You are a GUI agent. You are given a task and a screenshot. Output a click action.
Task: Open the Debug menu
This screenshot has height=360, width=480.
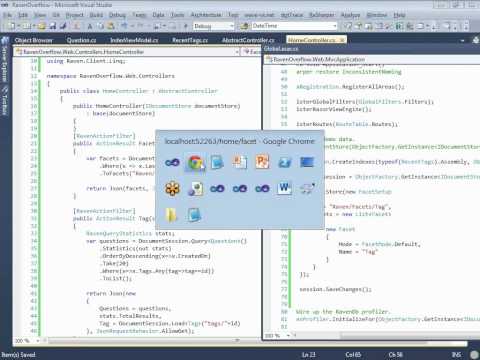[x=117, y=15]
